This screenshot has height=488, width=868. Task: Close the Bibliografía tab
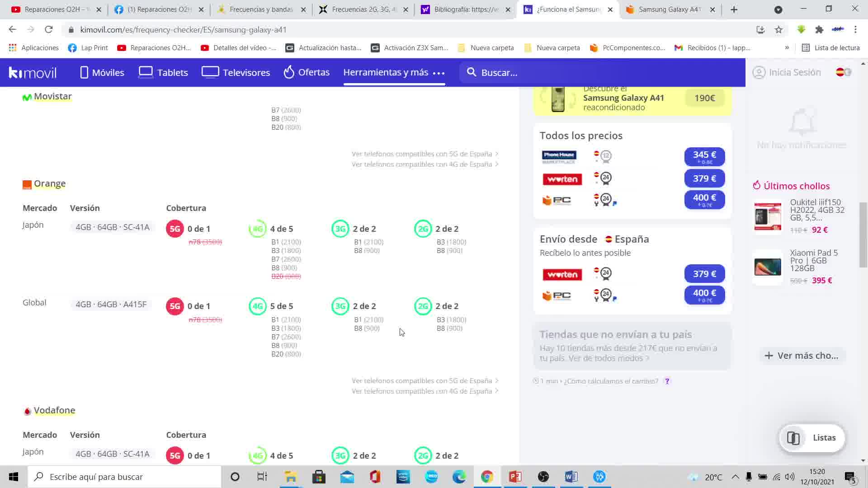click(x=508, y=9)
